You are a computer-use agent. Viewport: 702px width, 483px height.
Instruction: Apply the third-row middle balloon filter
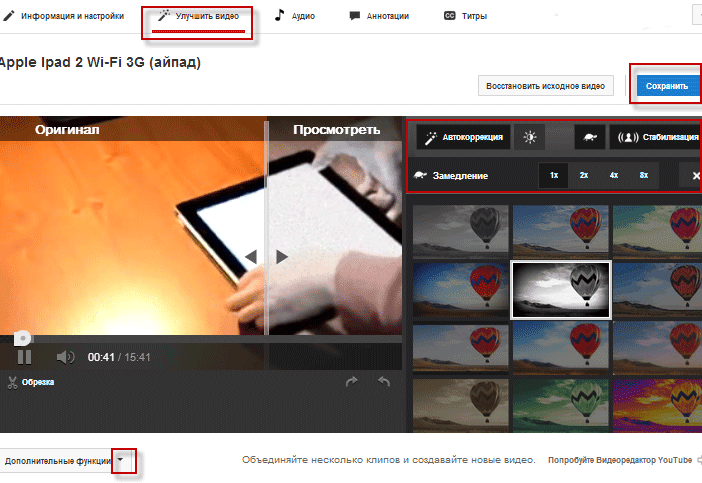pyautogui.click(x=561, y=349)
